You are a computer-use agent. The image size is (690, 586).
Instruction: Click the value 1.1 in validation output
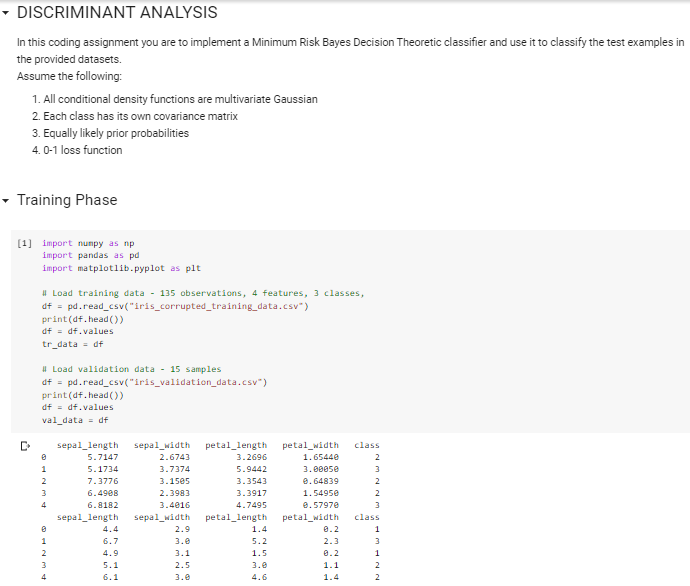coord(331,565)
